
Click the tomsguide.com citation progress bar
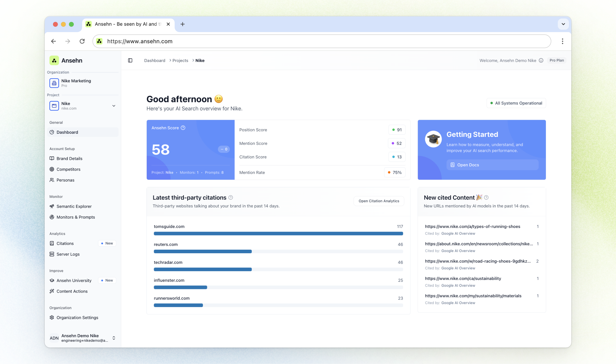coord(278,234)
